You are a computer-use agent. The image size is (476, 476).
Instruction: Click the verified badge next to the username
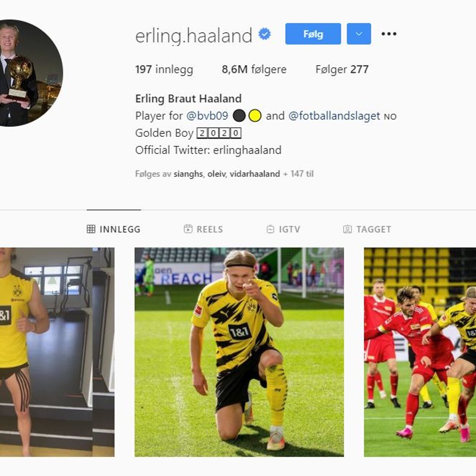tap(265, 34)
